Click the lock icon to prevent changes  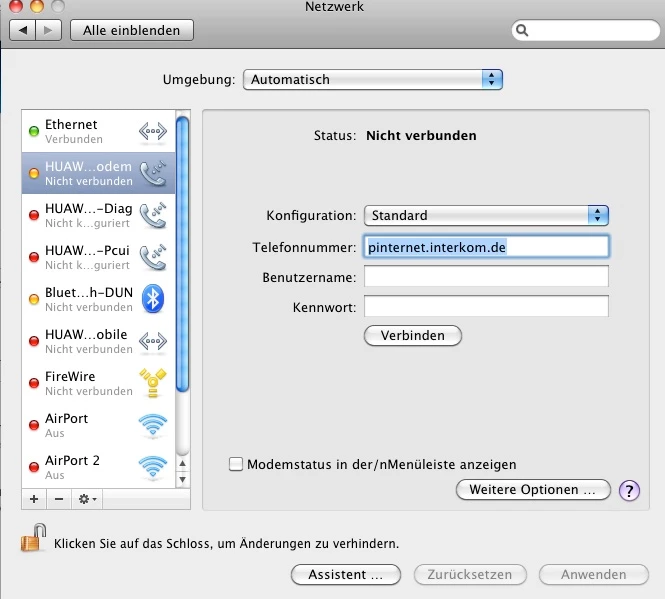pyautogui.click(x=33, y=538)
